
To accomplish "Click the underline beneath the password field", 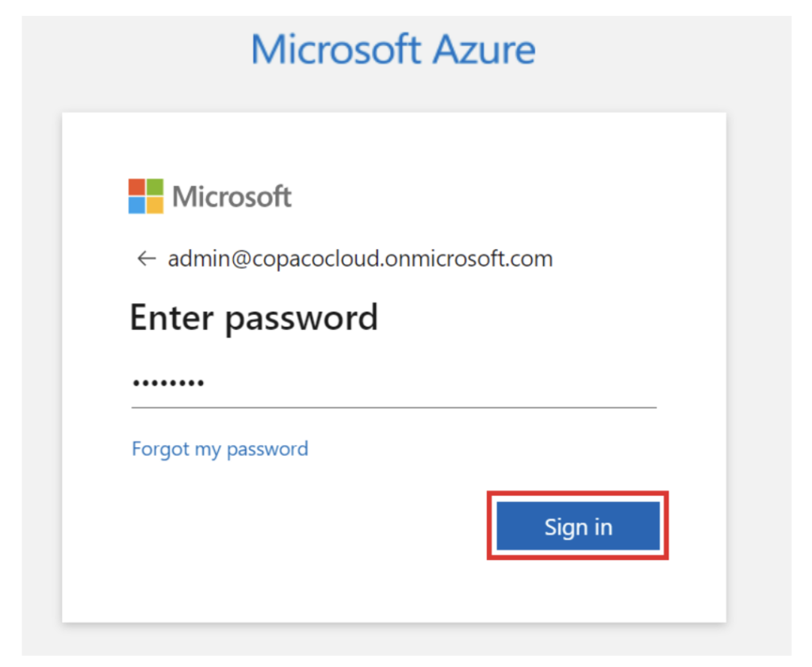I will pyautogui.click(x=394, y=407).
